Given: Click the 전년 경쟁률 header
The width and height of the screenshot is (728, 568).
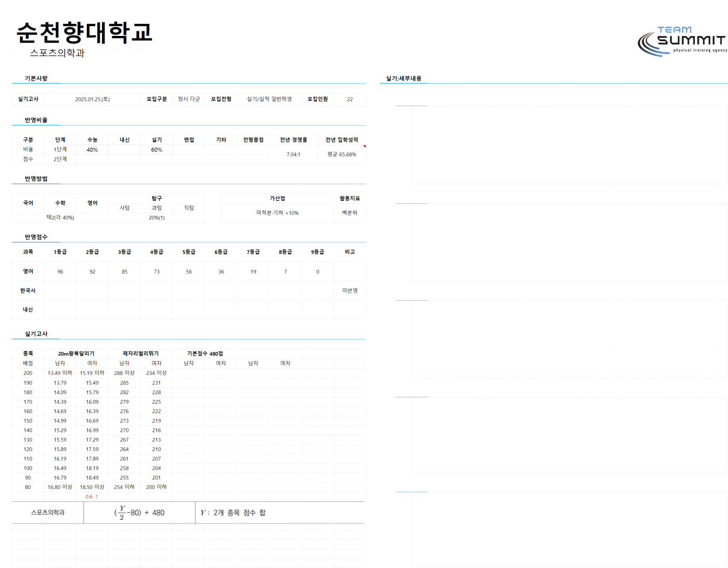Looking at the screenshot, I should [293, 140].
